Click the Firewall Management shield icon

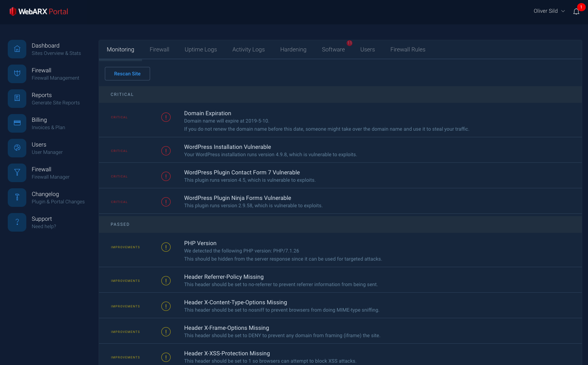point(17,74)
